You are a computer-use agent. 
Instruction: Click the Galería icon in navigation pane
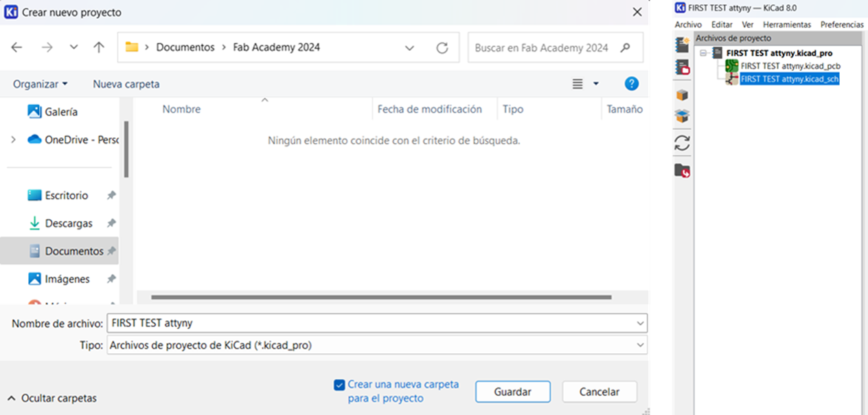tap(34, 111)
